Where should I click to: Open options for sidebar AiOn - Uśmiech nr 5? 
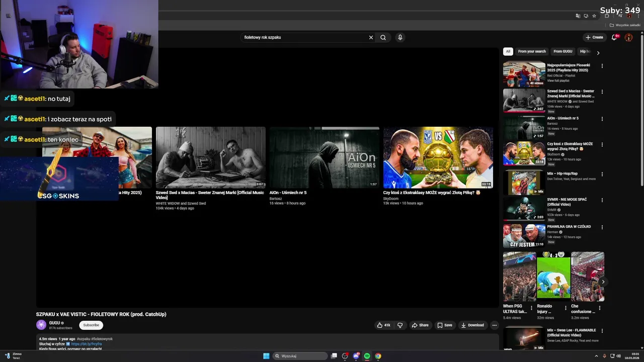pyautogui.click(x=602, y=119)
